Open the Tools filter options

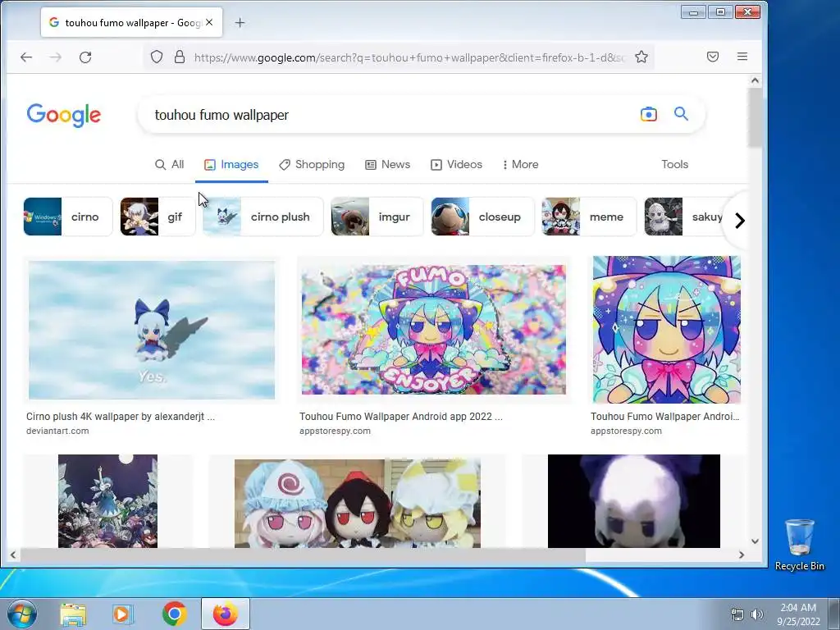pos(674,164)
